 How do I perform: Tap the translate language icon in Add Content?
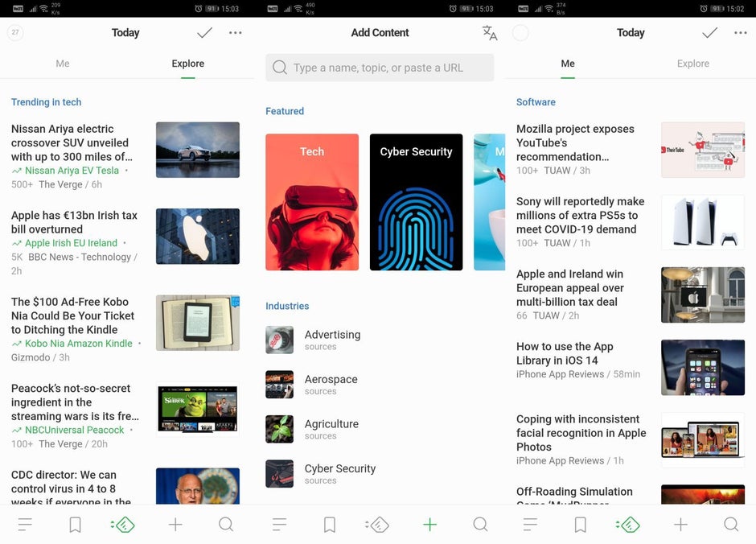click(x=489, y=33)
